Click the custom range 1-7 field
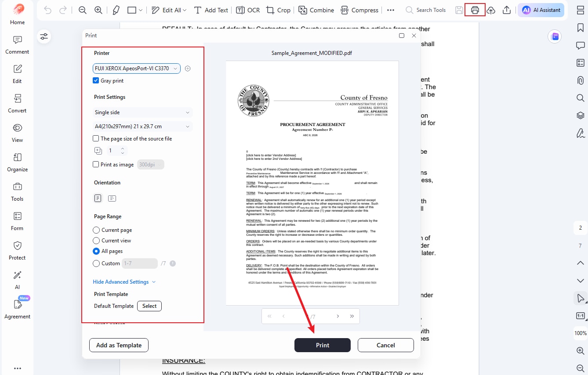 click(140, 263)
